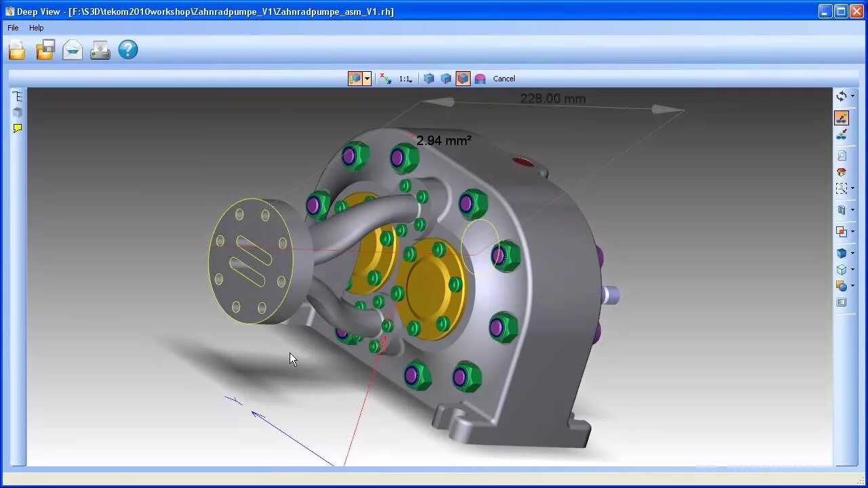
Task: Select the point snap cube icon
Action: (429, 79)
